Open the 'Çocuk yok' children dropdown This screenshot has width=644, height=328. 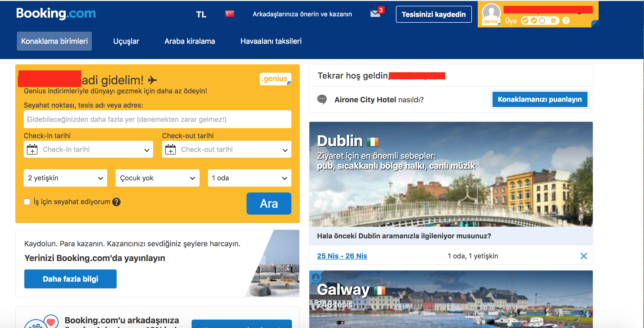[x=158, y=178]
